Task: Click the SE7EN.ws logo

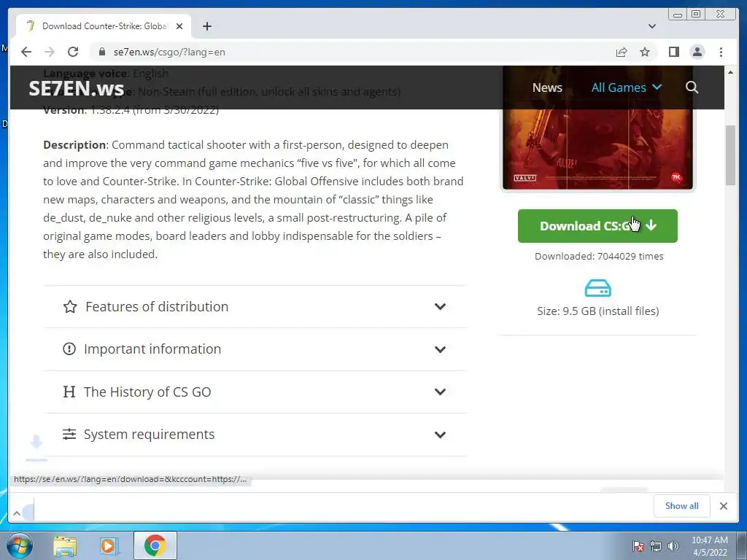Action: pyautogui.click(x=76, y=88)
